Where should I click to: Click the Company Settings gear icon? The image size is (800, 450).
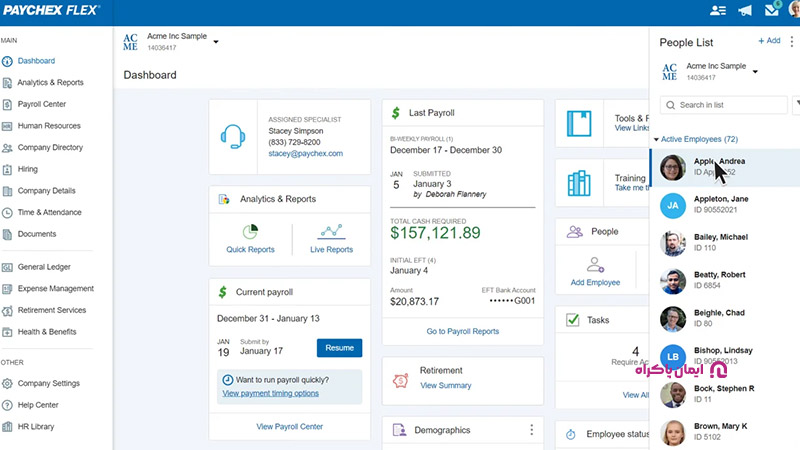coord(7,384)
